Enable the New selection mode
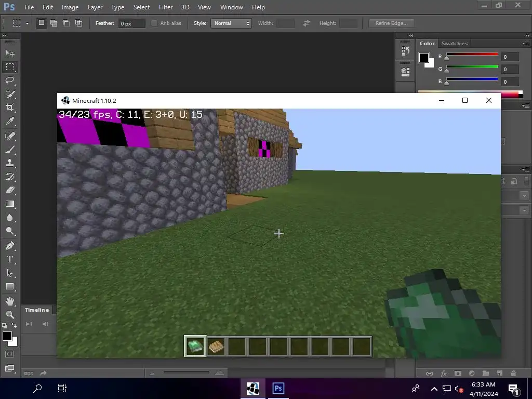The width and height of the screenshot is (532, 399). pyautogui.click(x=42, y=23)
